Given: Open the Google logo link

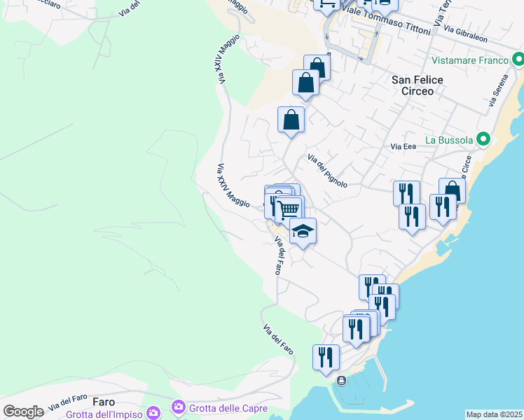Looking at the screenshot, I should point(23,412).
